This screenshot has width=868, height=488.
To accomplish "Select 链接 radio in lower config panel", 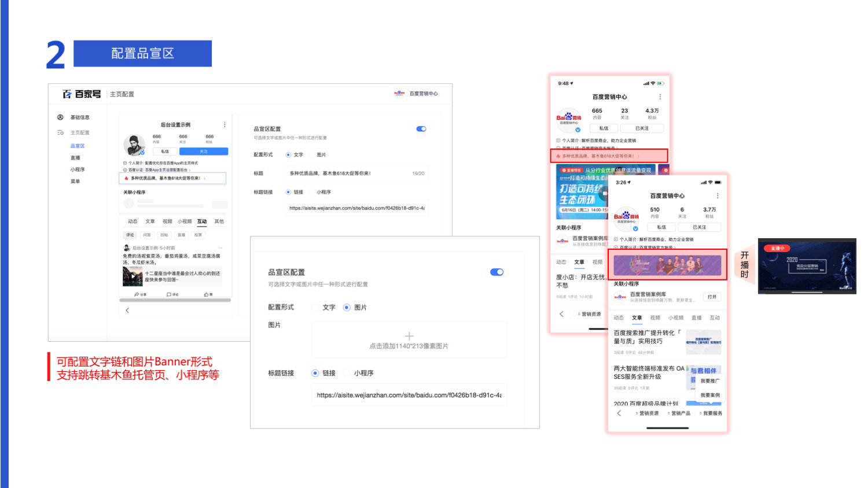I will [x=315, y=373].
